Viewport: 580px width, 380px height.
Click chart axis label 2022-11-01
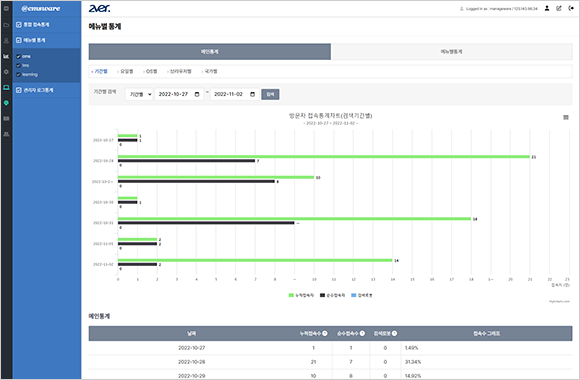click(103, 243)
